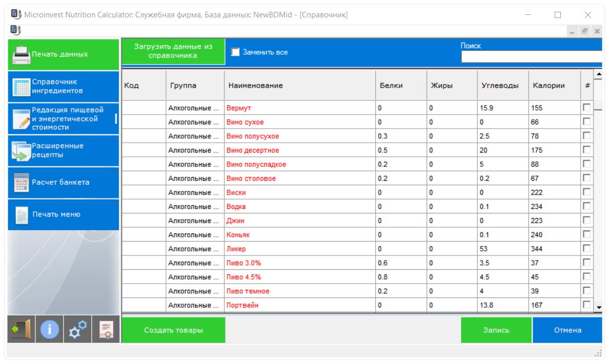The image size is (609, 364).
Task: Select the Вино столовое name cell
Action: point(300,178)
